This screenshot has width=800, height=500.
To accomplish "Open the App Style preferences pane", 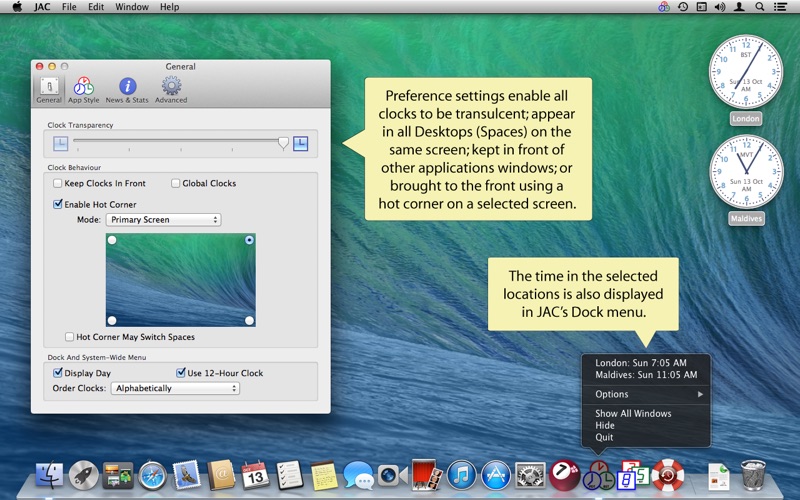I will click(x=84, y=90).
